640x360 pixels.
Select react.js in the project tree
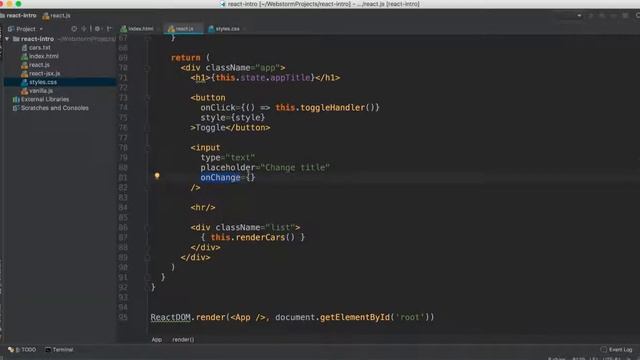[x=39, y=65]
